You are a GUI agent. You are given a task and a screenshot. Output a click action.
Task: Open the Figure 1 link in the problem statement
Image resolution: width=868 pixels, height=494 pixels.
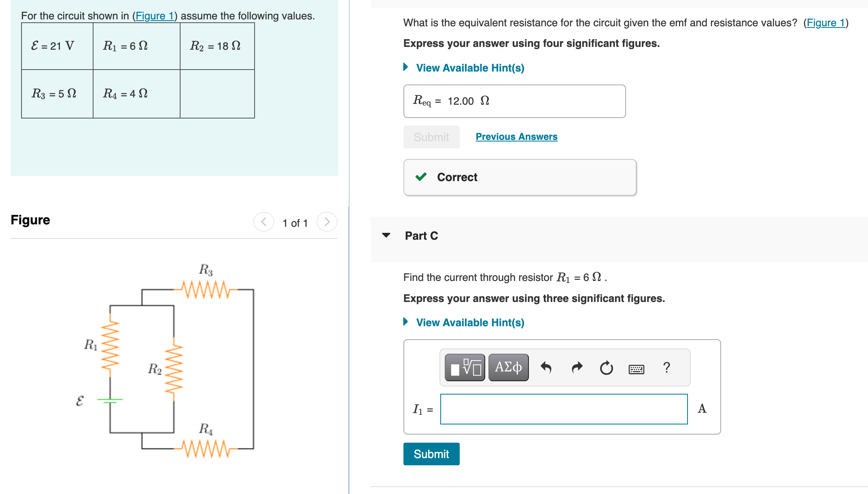click(x=155, y=16)
